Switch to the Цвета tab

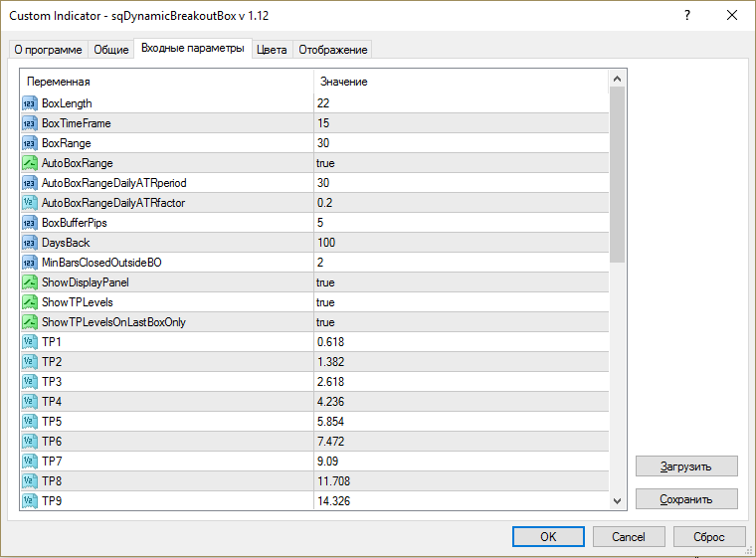pos(272,50)
